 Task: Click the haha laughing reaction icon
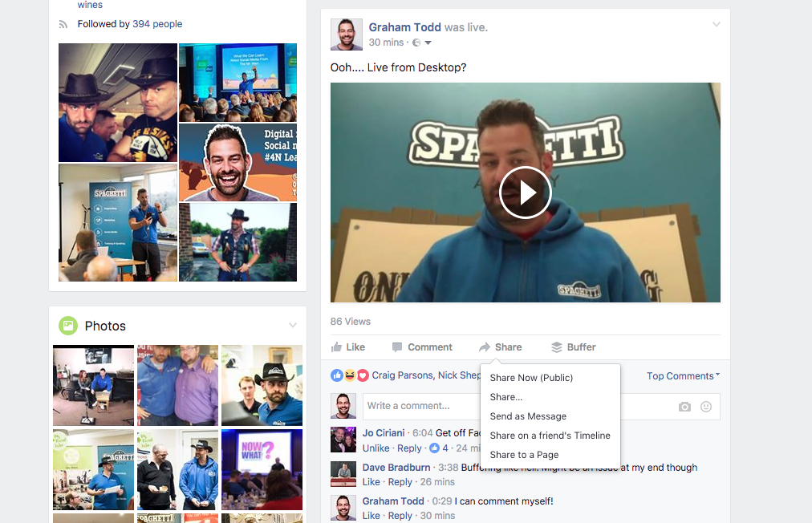pos(350,375)
